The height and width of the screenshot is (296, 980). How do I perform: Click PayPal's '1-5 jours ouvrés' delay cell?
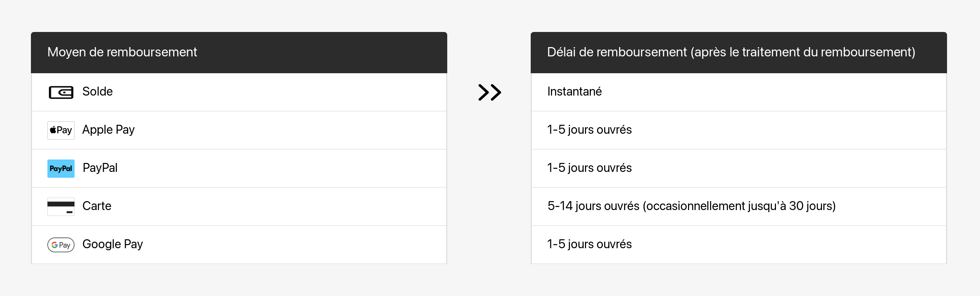click(589, 168)
